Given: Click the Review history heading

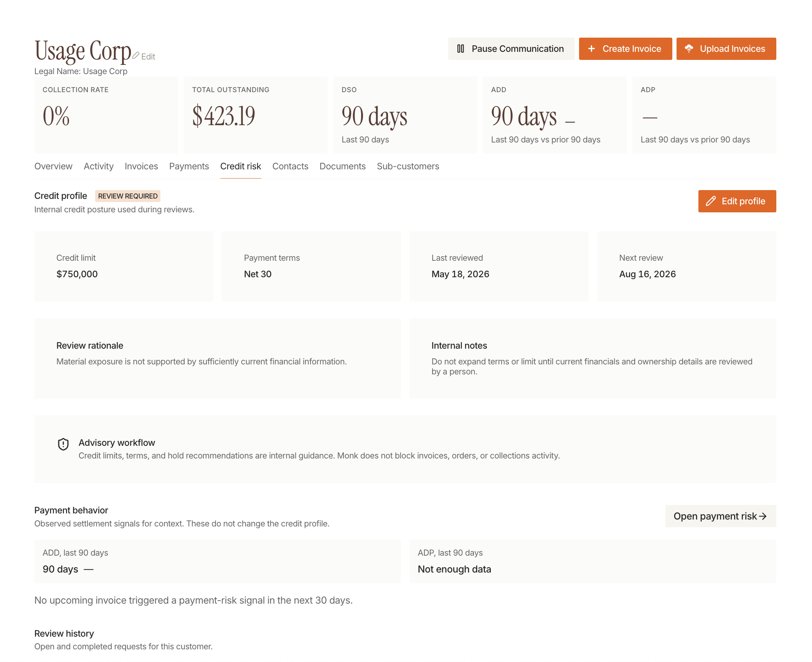Looking at the screenshot, I should pyautogui.click(x=64, y=634).
